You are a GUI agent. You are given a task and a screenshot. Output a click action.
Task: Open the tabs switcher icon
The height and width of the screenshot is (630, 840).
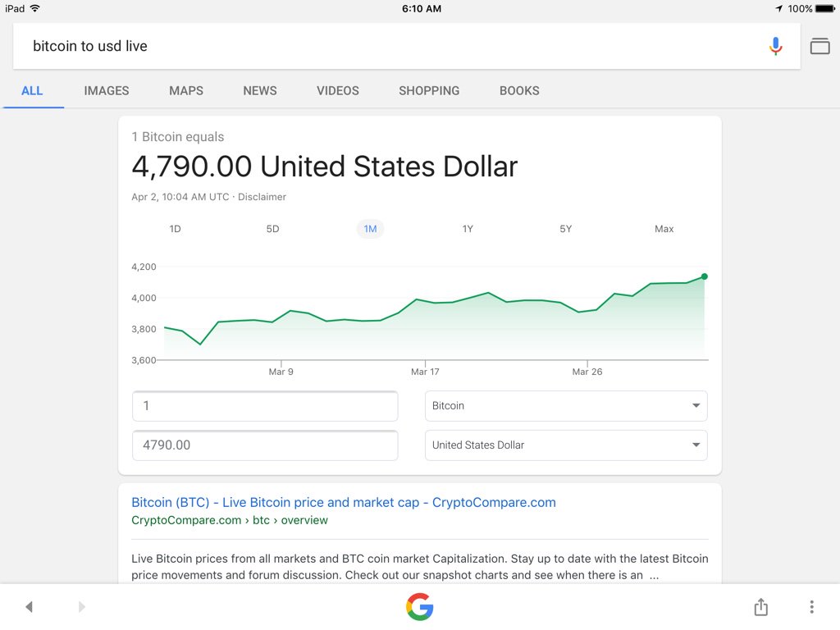click(x=819, y=46)
